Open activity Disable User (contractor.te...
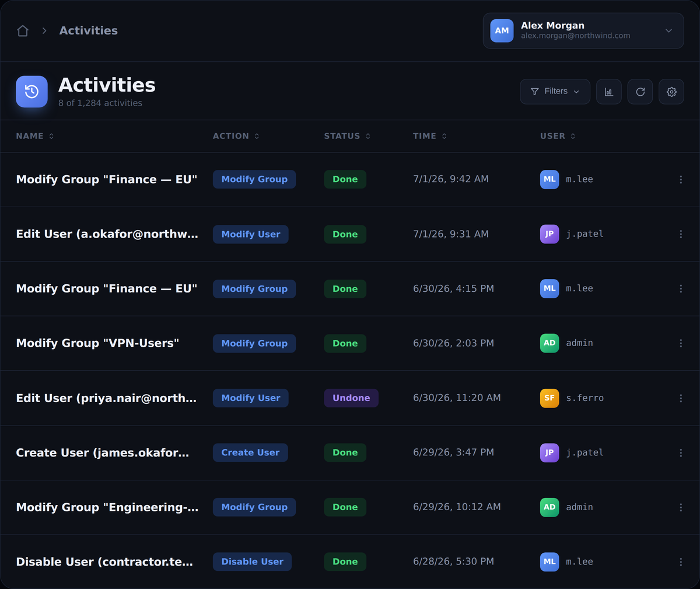Viewport: 700px width, 589px height. click(104, 562)
